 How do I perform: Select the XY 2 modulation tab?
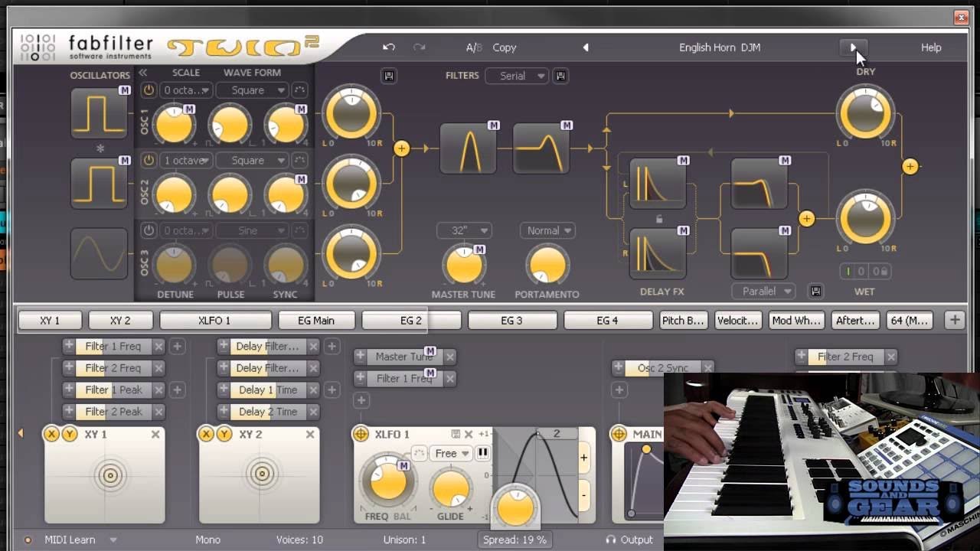[x=120, y=321]
